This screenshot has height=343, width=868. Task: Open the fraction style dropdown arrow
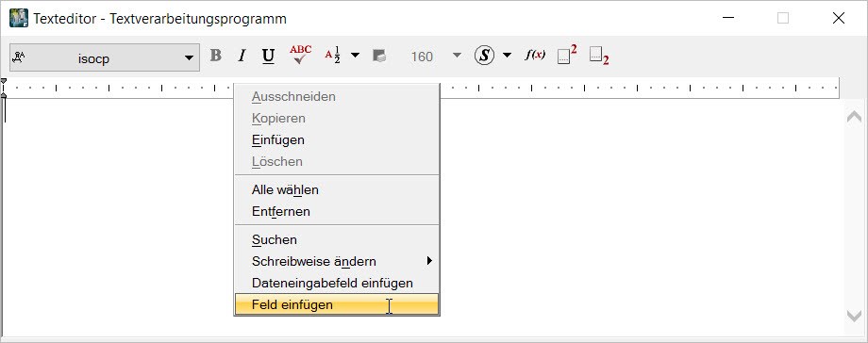pyautogui.click(x=356, y=56)
